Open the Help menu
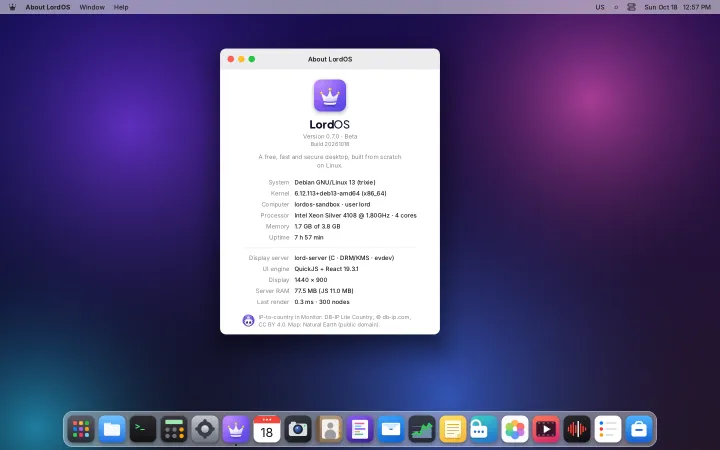Image resolution: width=720 pixels, height=450 pixels. coord(121,7)
